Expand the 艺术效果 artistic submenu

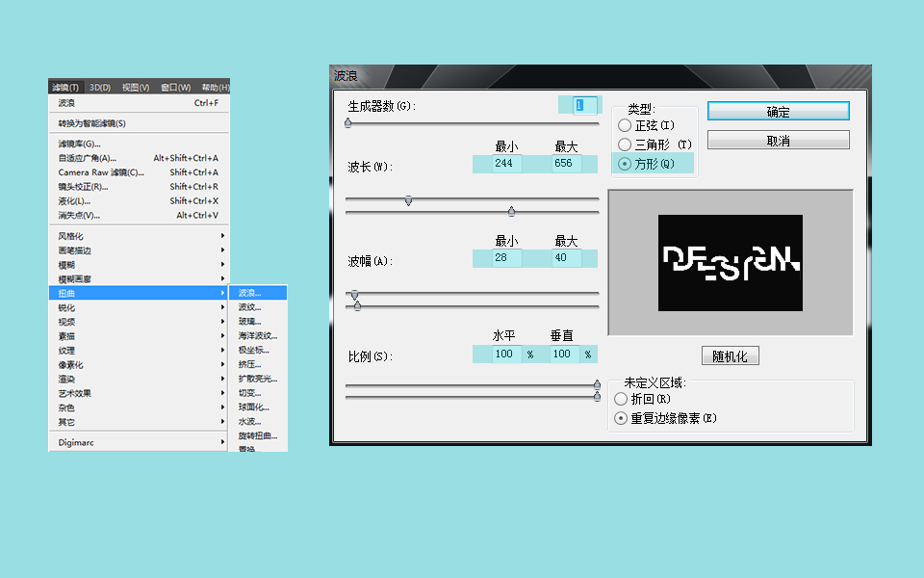[139, 393]
